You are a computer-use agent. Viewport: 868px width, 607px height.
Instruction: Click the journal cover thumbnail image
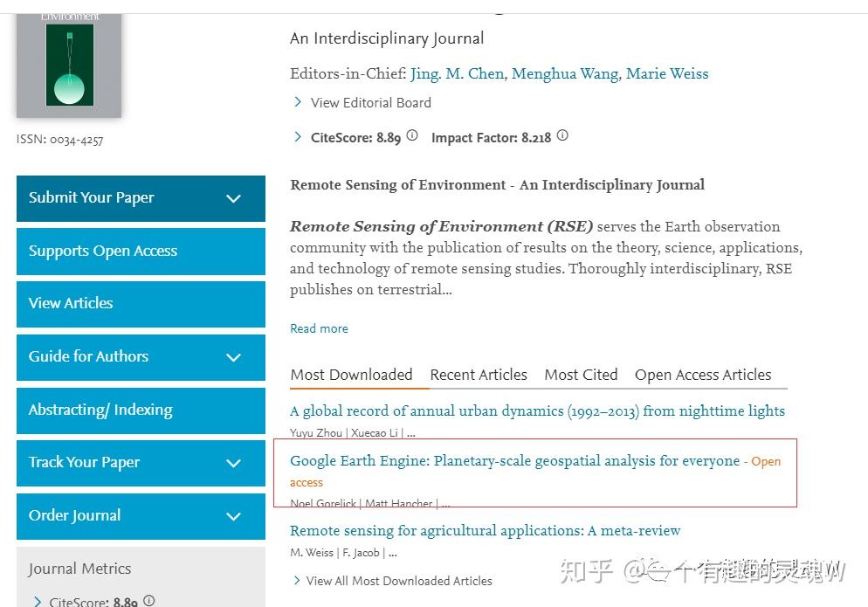click(69, 65)
